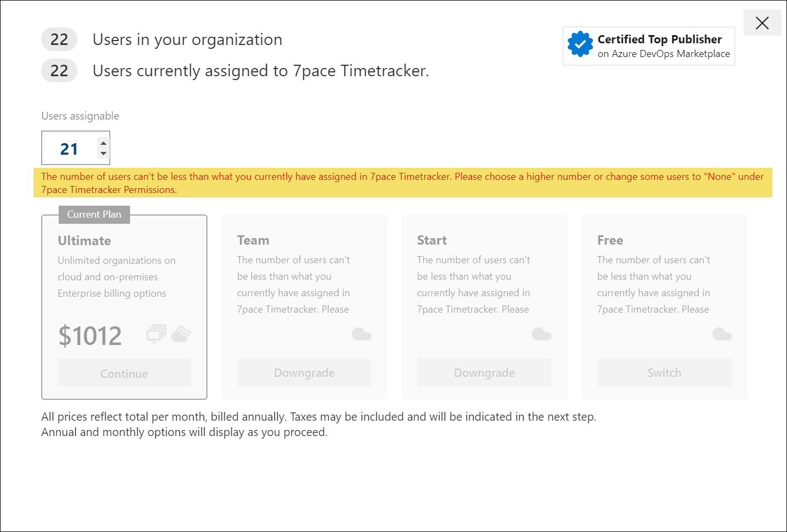Viewport: 787px width, 532px height.
Task: Select the Team plan card heading
Action: point(253,240)
